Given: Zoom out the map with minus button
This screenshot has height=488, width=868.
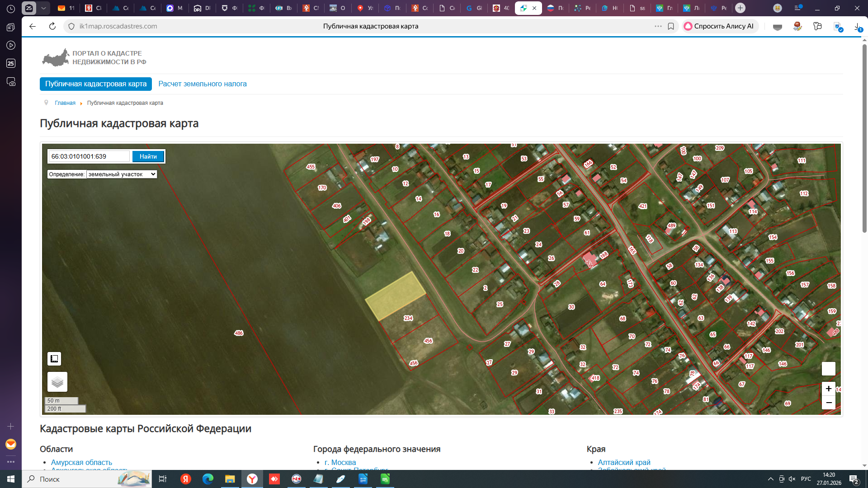Looking at the screenshot, I should [828, 403].
